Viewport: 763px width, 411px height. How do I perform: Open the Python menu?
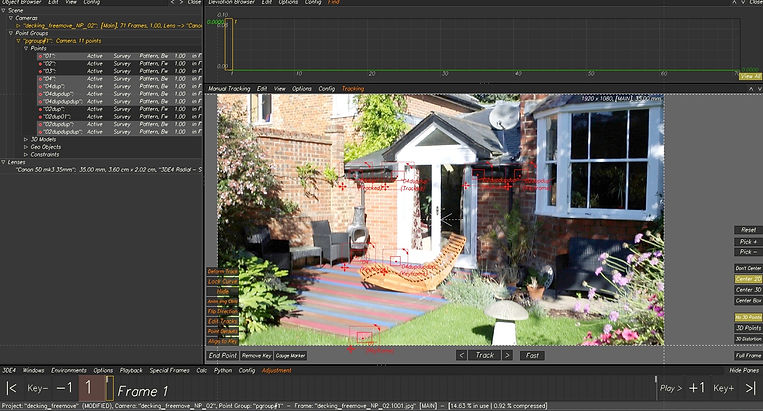click(223, 370)
